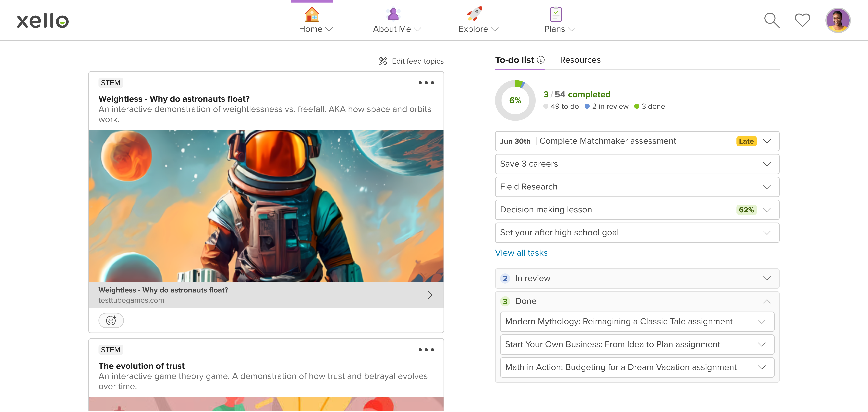Click the 6% progress ring

coord(515,100)
